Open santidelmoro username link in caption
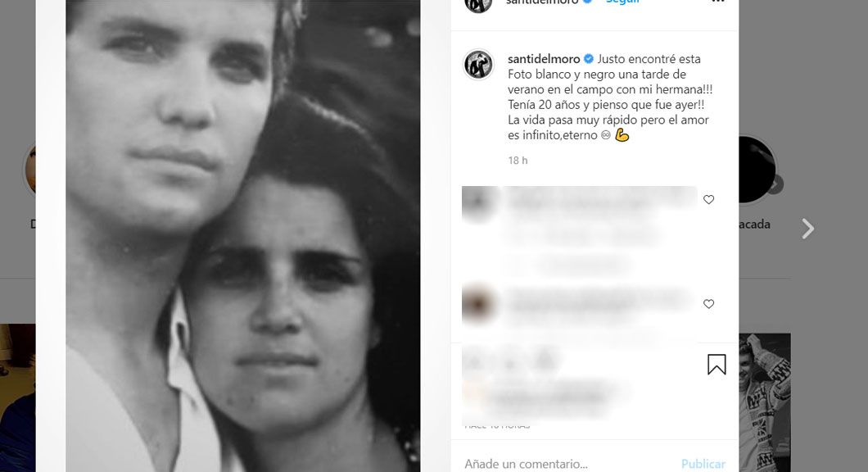868x472 pixels. coord(544,59)
